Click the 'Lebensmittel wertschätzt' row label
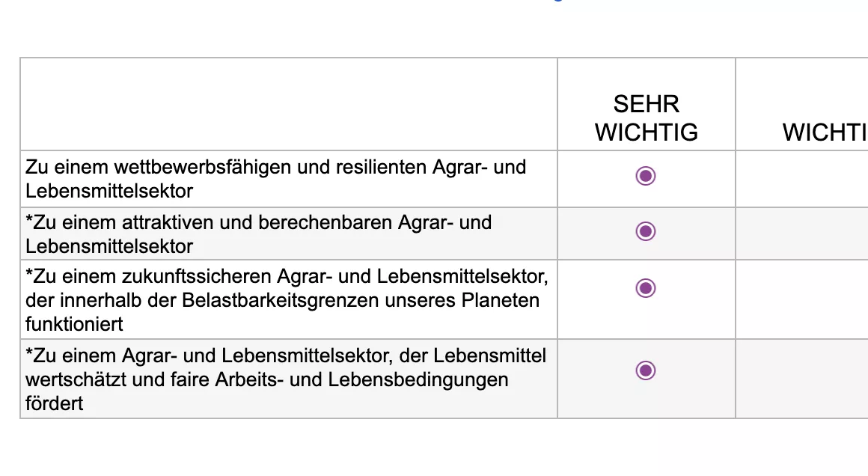The width and height of the screenshot is (868, 476). pos(285,379)
